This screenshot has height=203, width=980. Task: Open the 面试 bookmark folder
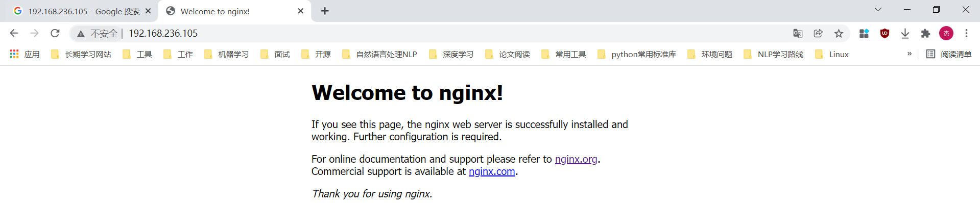(275, 54)
